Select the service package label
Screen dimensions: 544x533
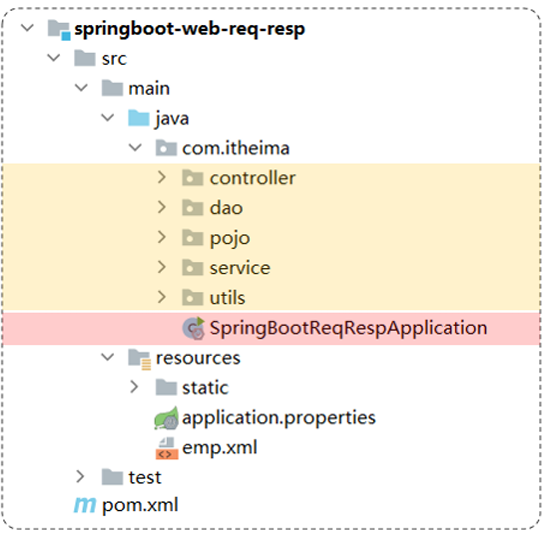[x=240, y=268]
